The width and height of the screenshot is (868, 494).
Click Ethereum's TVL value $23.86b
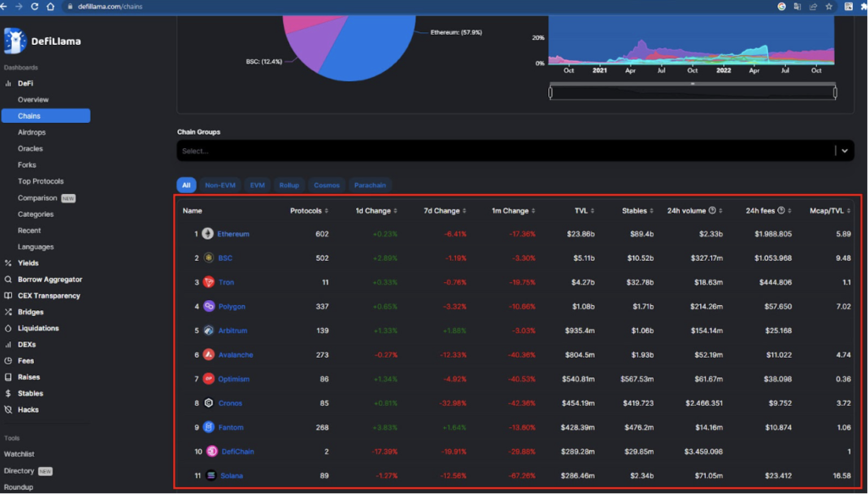click(581, 234)
